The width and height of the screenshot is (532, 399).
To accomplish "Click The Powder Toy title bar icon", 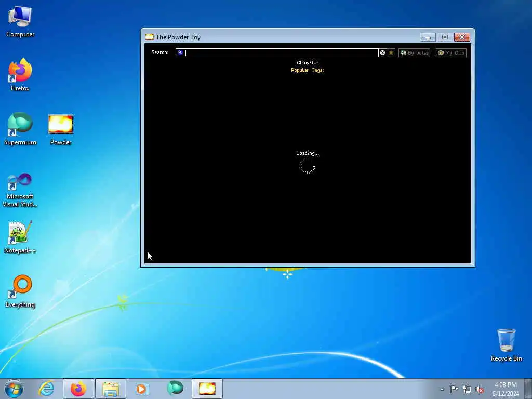I will [149, 37].
